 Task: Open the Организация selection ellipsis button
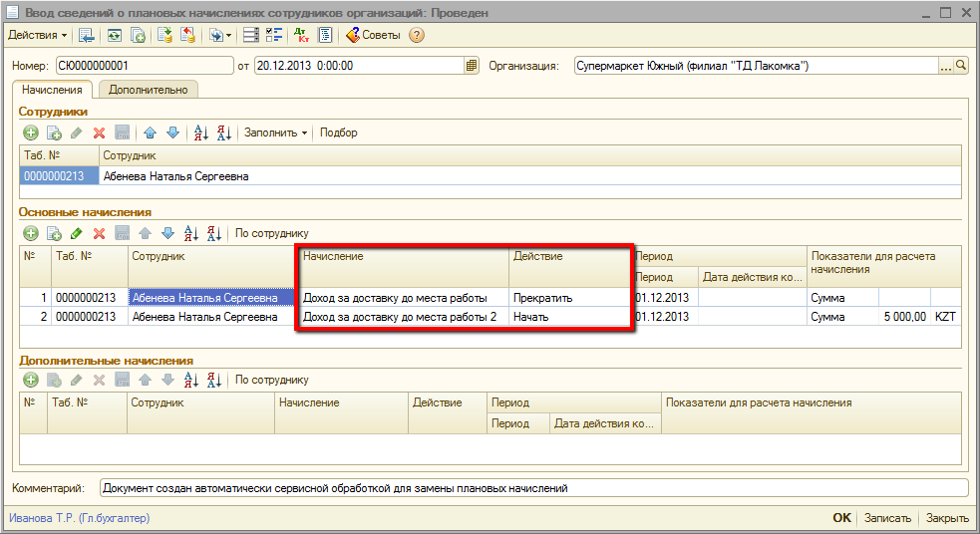click(945, 66)
